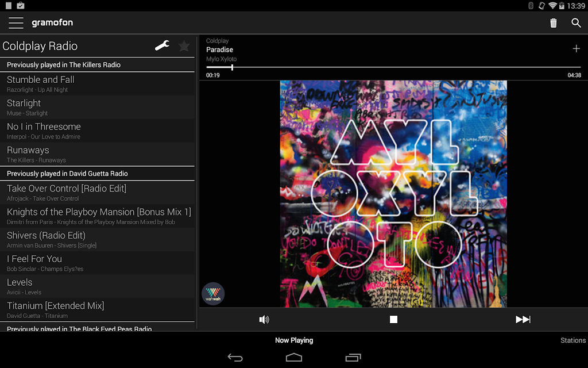The height and width of the screenshot is (368, 588).
Task: Select Shivers (Radio Edit) track
Action: coord(98,240)
